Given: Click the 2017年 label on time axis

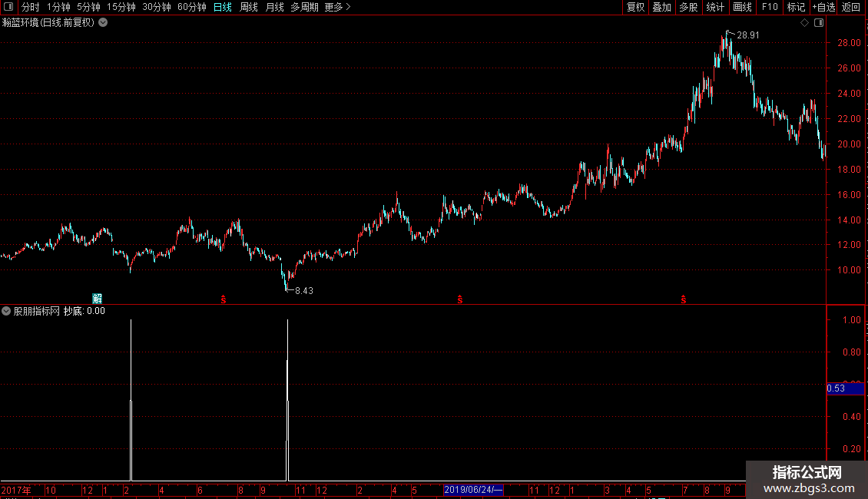Looking at the screenshot, I should coord(16,490).
